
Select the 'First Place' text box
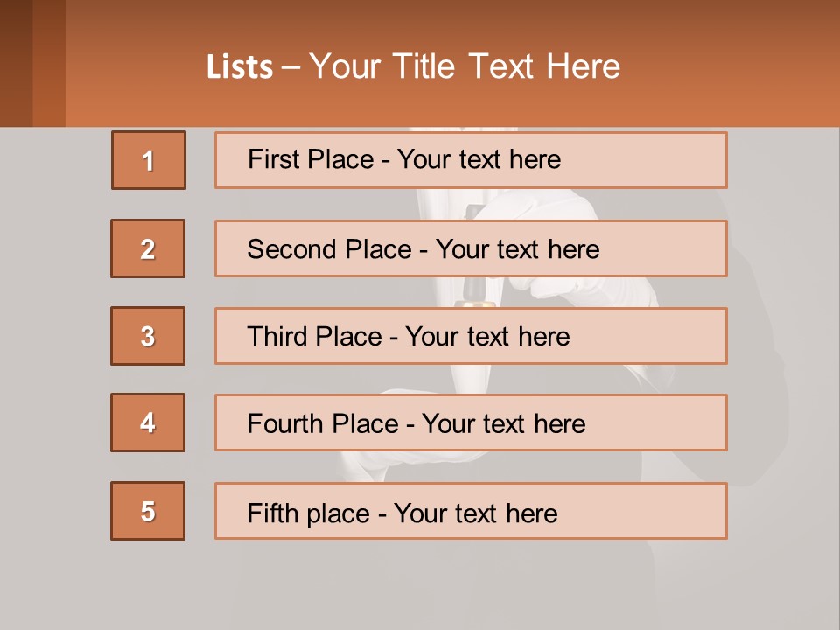pos(471,160)
